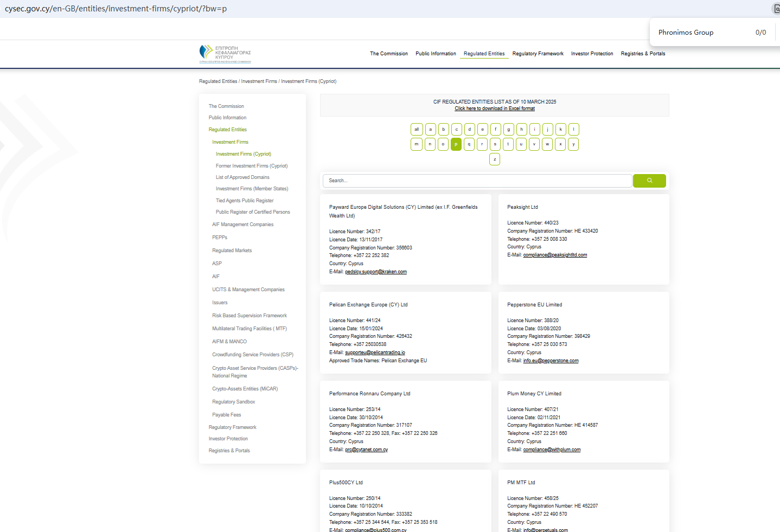Filter entities by letter 'z'
780x532 pixels.
[x=495, y=159]
